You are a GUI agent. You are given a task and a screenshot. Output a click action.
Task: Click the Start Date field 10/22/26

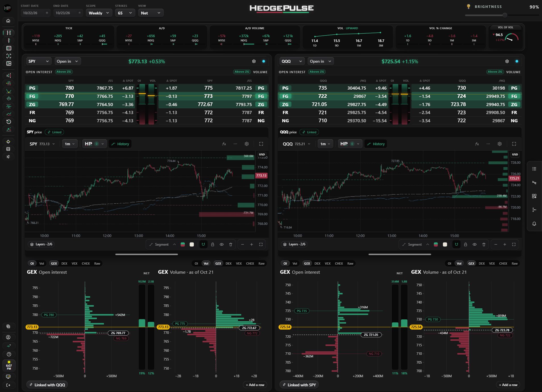[x=36, y=13]
